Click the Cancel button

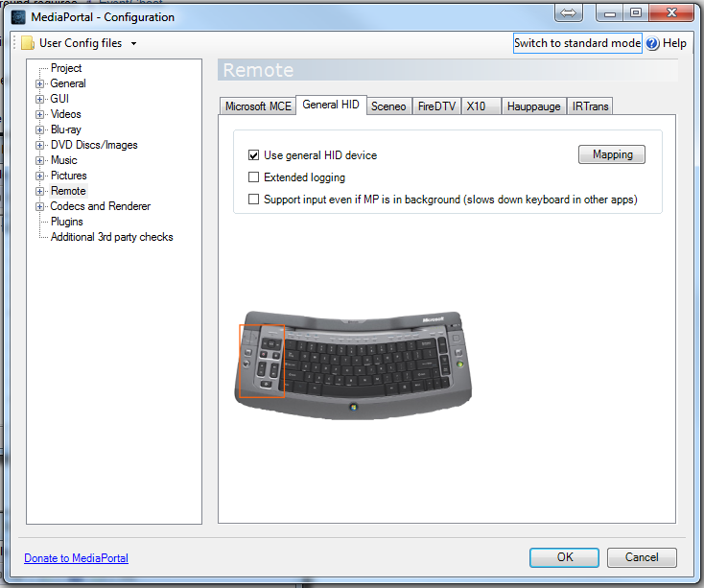click(642, 557)
